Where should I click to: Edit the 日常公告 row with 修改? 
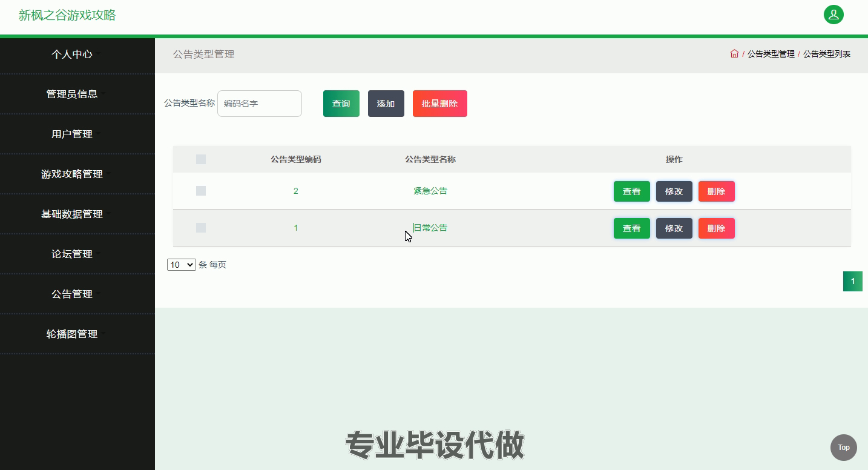tap(674, 228)
